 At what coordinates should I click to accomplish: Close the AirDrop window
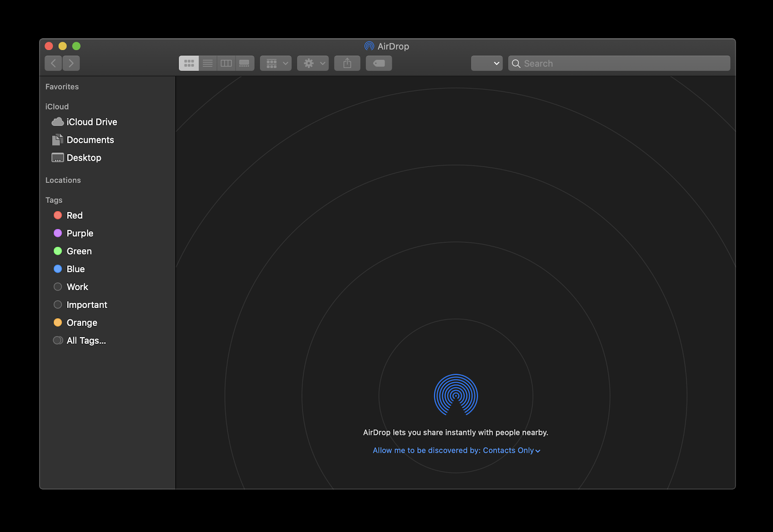49,46
